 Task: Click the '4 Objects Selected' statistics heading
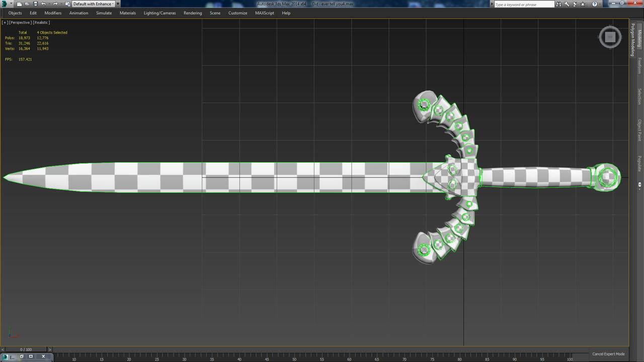coord(52,33)
